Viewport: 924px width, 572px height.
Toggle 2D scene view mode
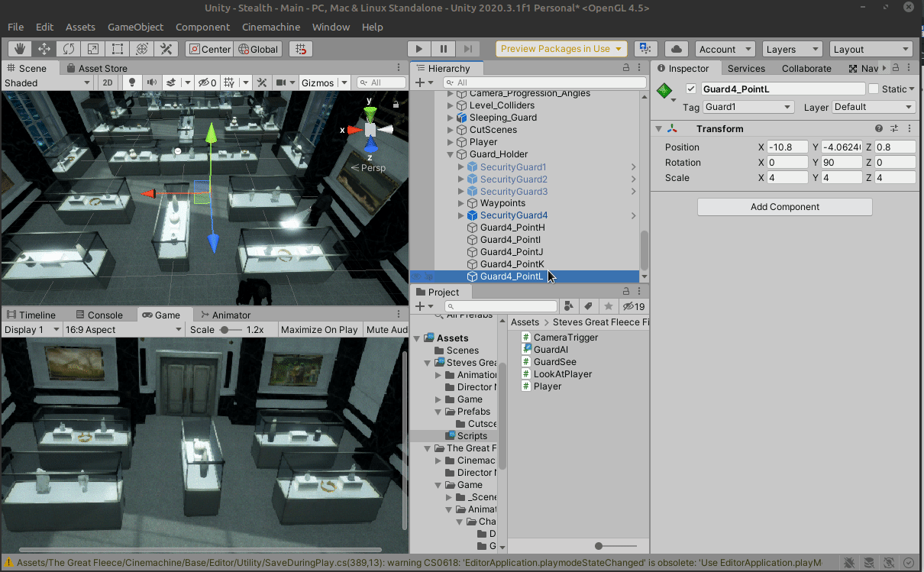point(108,82)
